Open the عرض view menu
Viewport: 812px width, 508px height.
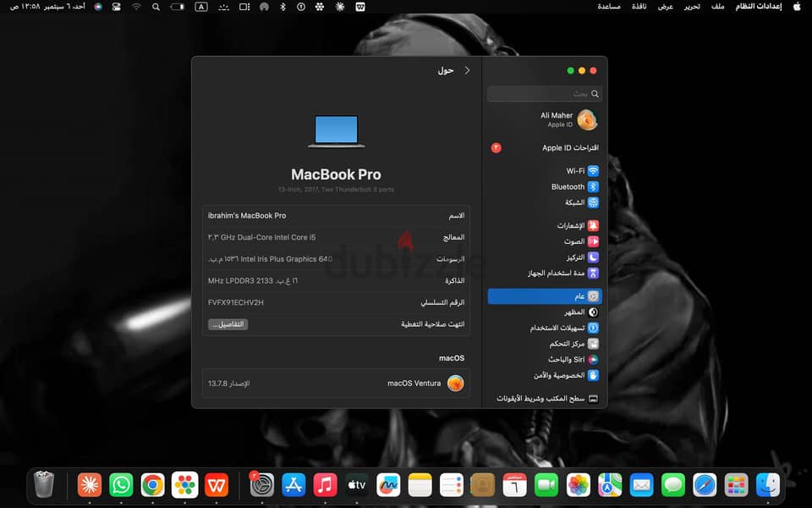coord(666,6)
